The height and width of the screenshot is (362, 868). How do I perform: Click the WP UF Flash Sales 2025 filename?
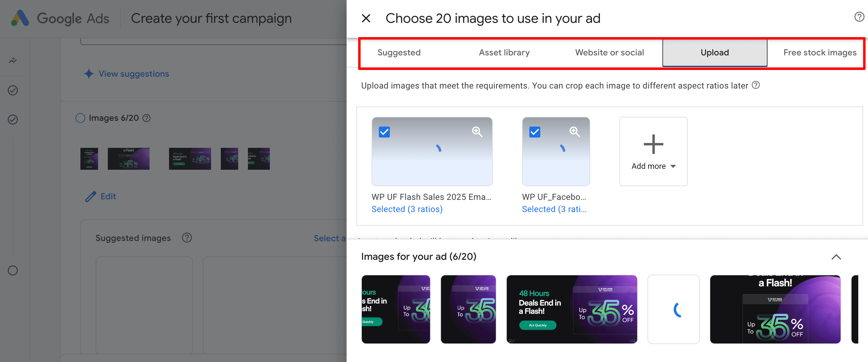431,197
